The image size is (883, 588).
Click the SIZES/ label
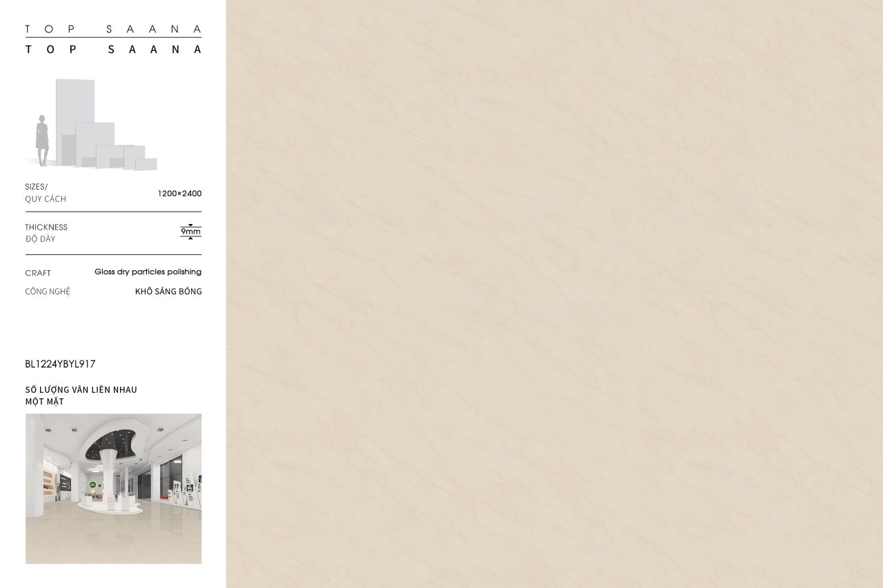pyautogui.click(x=37, y=187)
